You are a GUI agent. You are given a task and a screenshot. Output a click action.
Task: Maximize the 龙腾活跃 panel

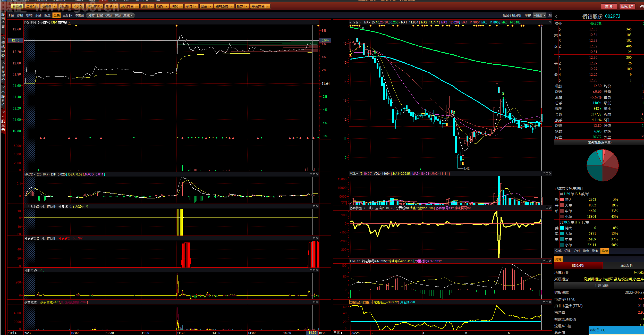click(547, 302)
